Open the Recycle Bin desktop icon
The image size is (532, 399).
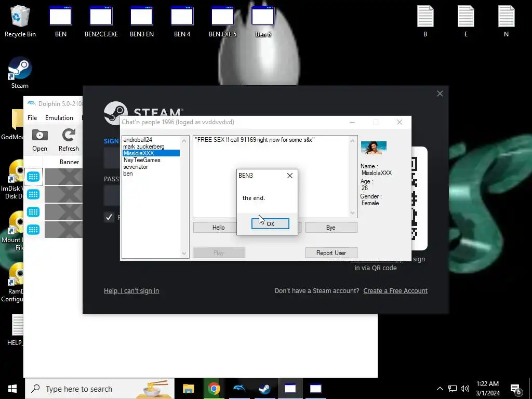point(20,21)
